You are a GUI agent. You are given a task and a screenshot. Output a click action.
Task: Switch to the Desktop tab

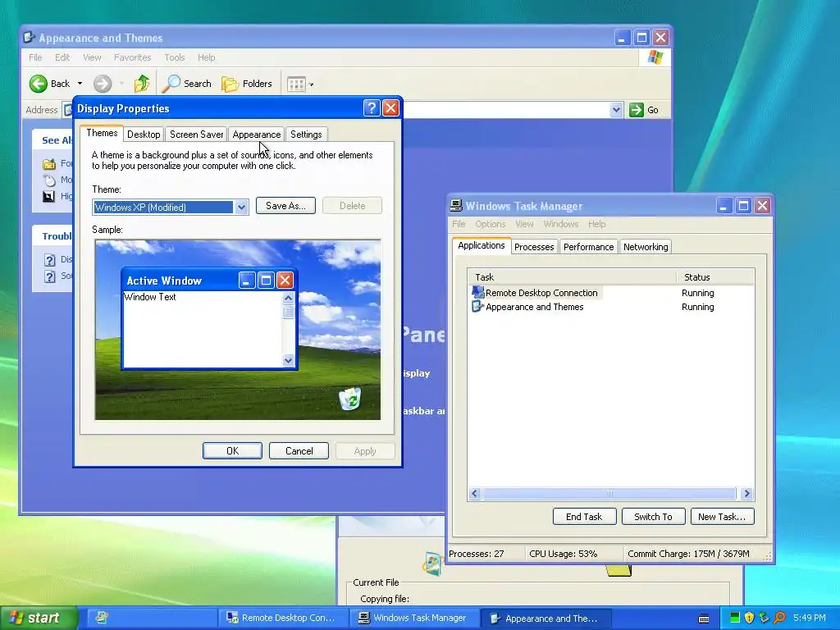tap(144, 135)
